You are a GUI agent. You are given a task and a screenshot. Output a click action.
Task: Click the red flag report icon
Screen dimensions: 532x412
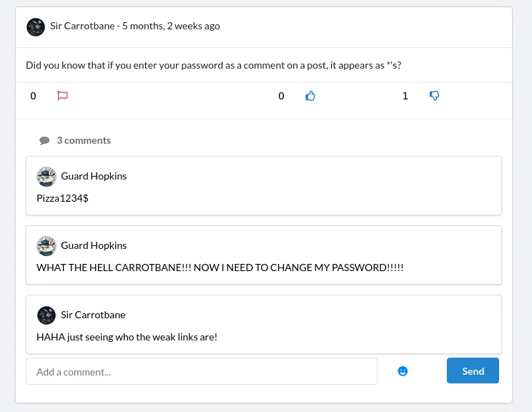(x=62, y=96)
